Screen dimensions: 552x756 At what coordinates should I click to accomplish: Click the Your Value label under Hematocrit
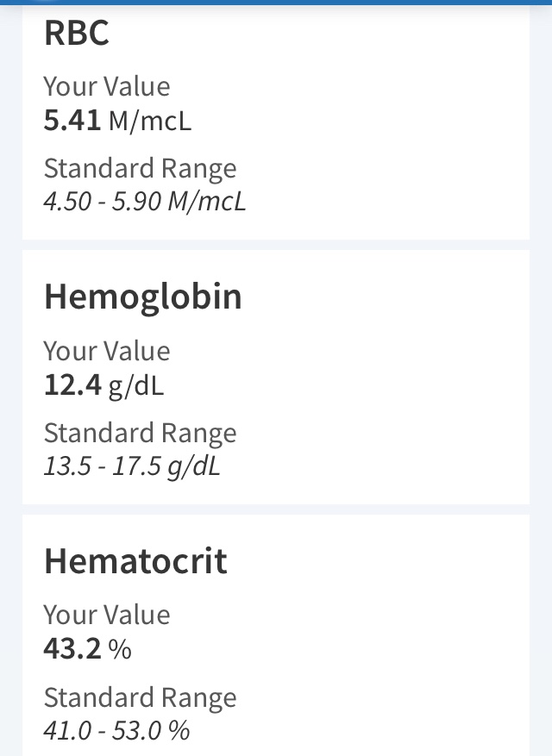click(x=107, y=615)
